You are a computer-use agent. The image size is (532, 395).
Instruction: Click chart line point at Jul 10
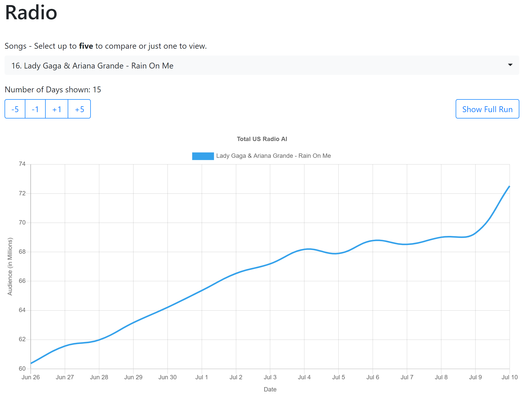click(x=509, y=186)
